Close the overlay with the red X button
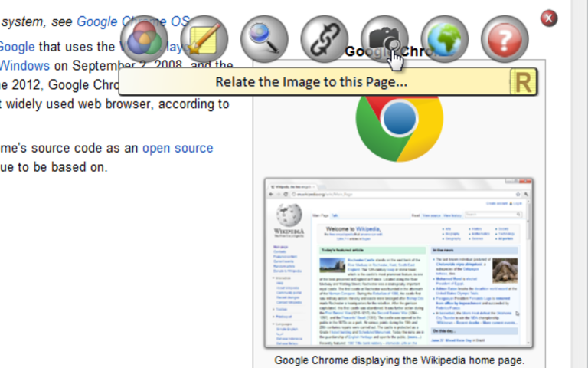Viewport: 588px width, 368px height. click(x=549, y=18)
